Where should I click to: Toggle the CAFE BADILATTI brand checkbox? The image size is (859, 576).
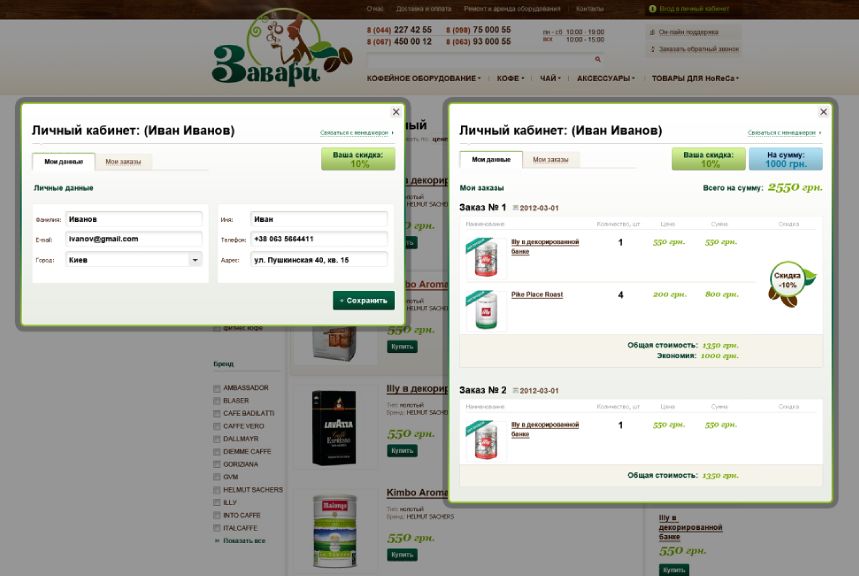pos(217,414)
